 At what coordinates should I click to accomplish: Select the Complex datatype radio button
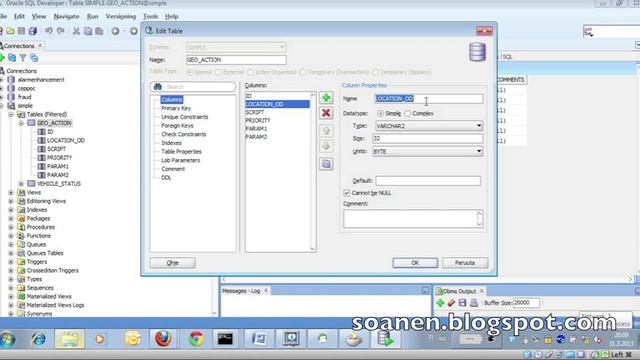click(x=407, y=113)
